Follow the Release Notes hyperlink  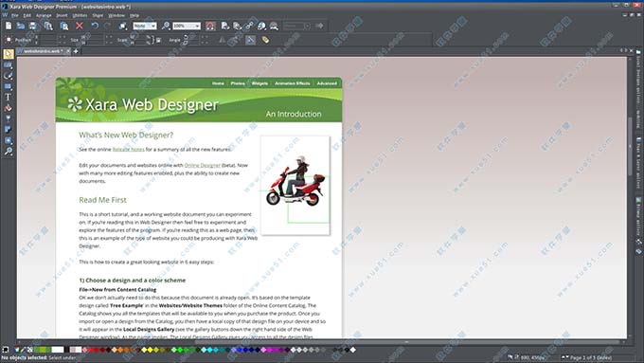(x=128, y=149)
